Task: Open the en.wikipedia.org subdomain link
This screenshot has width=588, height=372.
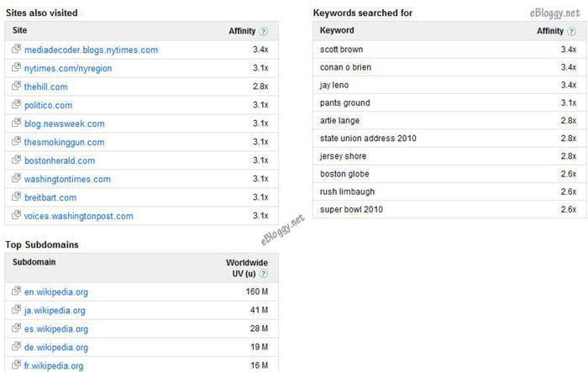Action: tap(56, 292)
